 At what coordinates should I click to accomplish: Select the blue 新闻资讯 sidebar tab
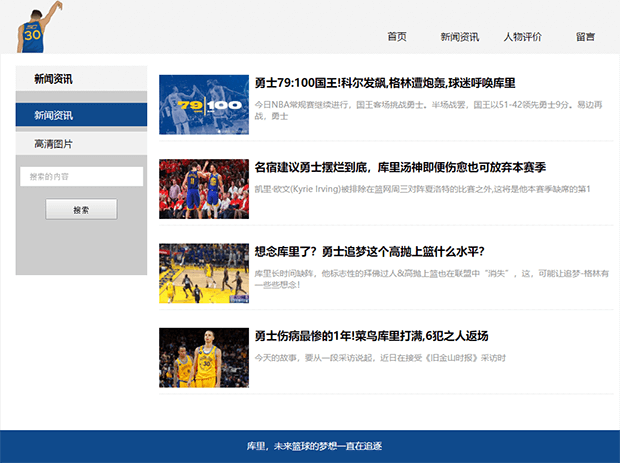(81, 115)
